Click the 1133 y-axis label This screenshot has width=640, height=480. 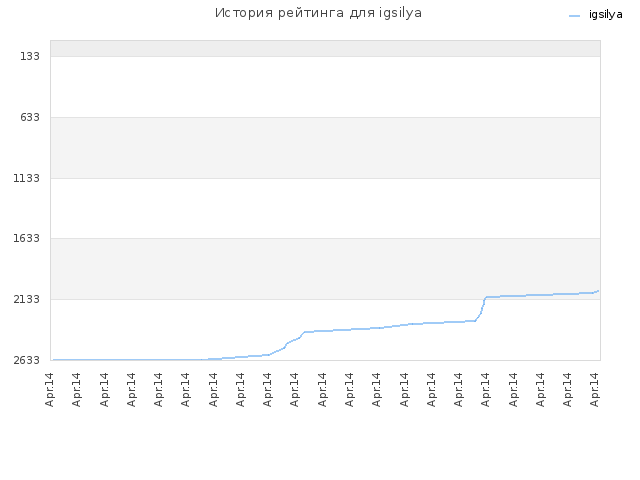pos(27,178)
